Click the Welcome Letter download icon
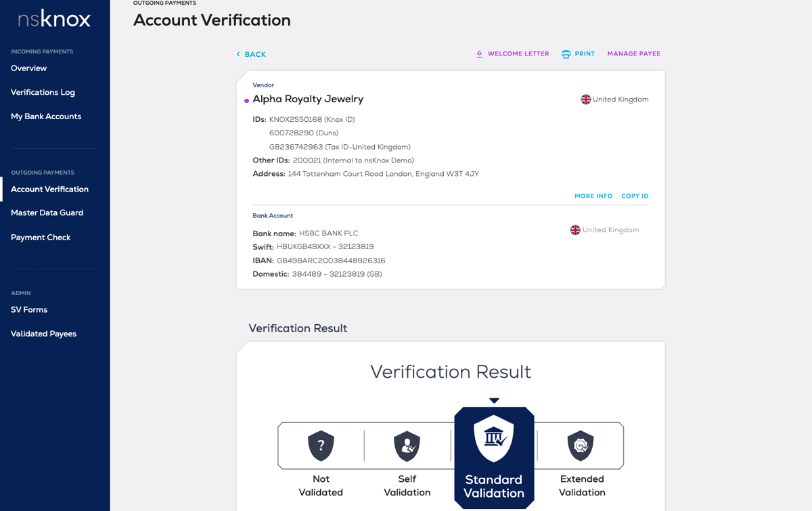 (479, 54)
